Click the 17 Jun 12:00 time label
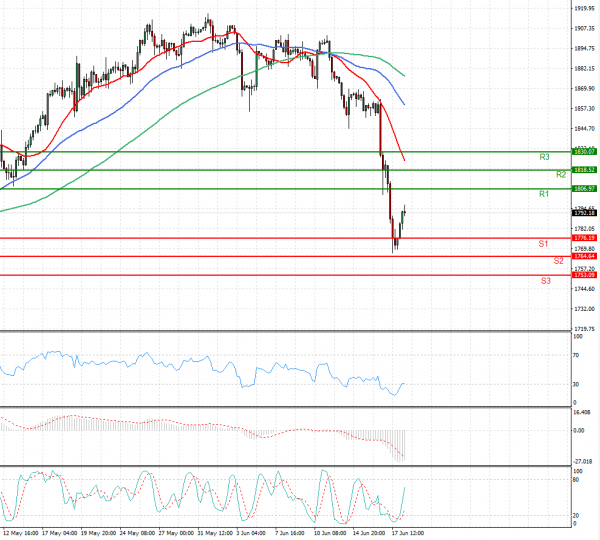 tap(408, 533)
